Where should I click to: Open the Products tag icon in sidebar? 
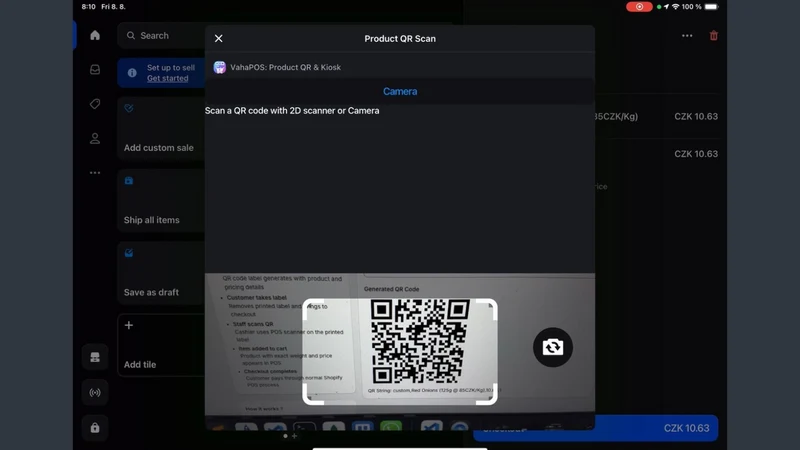click(95, 104)
